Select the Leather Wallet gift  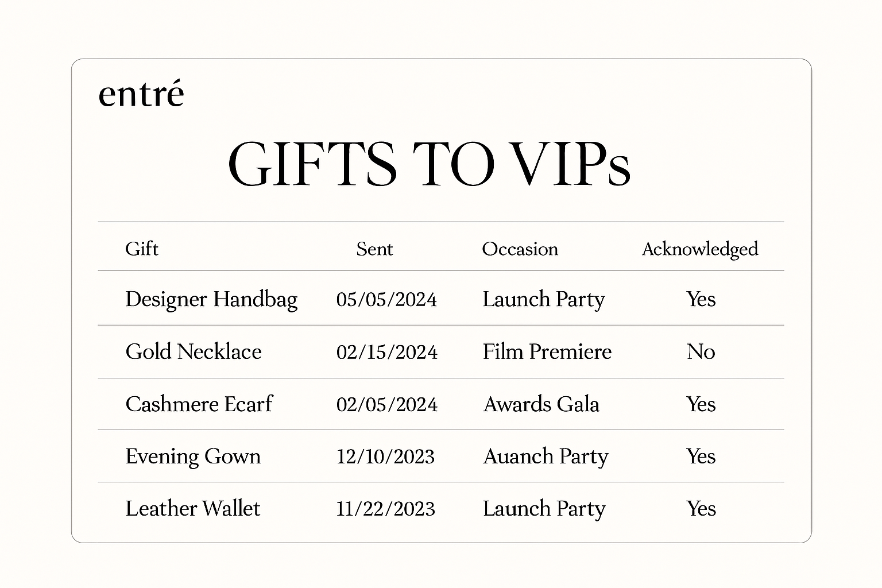[x=192, y=508]
